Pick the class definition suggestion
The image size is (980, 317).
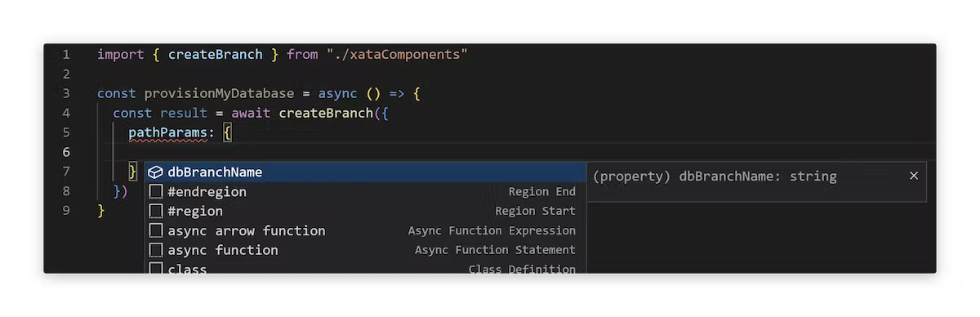365,267
